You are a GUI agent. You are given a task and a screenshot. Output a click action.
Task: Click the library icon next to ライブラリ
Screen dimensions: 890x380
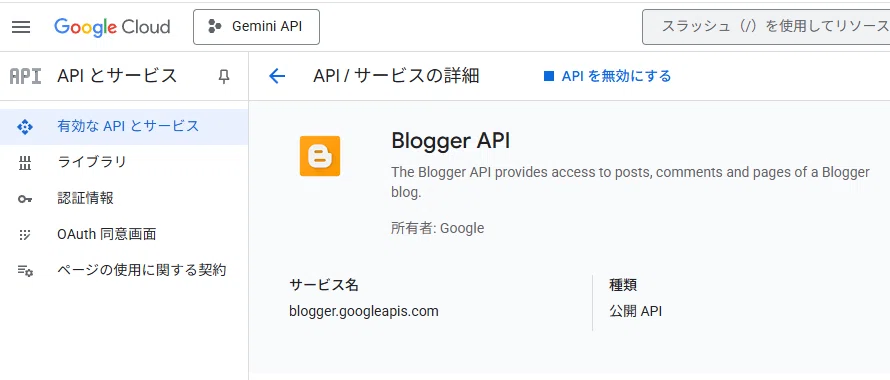tap(25, 164)
